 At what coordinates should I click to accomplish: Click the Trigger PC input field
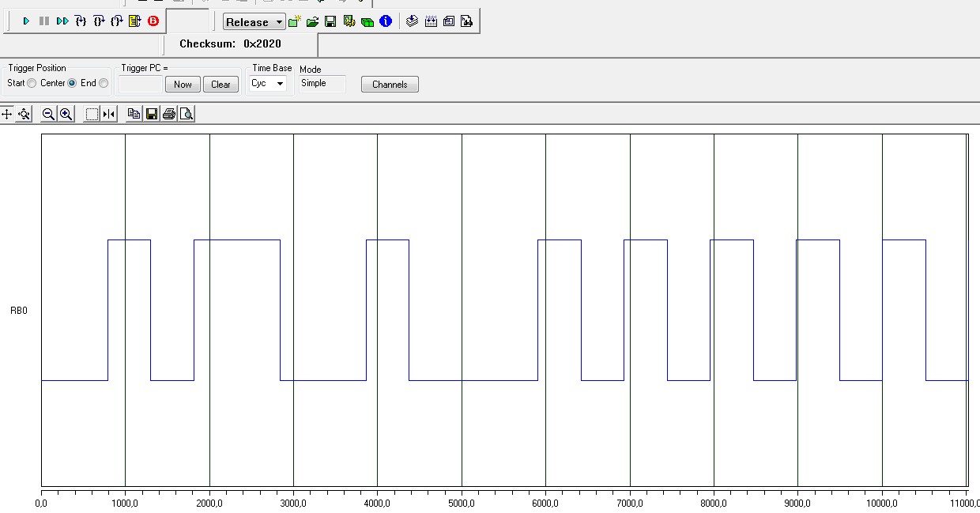click(x=141, y=84)
